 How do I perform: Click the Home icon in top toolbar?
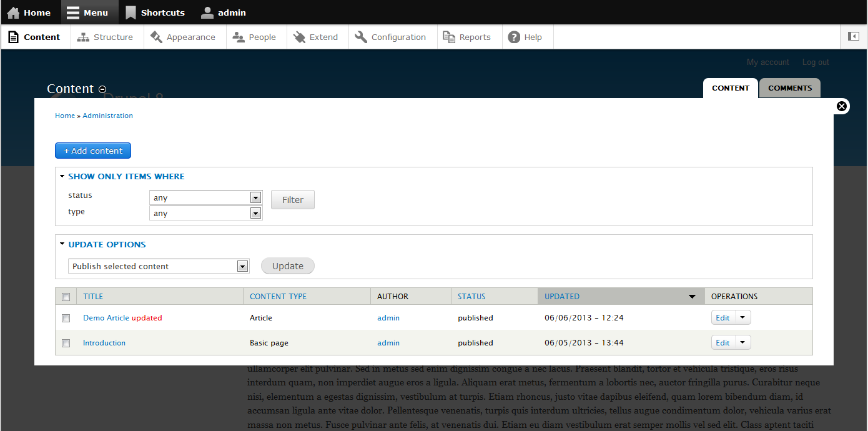pos(13,12)
